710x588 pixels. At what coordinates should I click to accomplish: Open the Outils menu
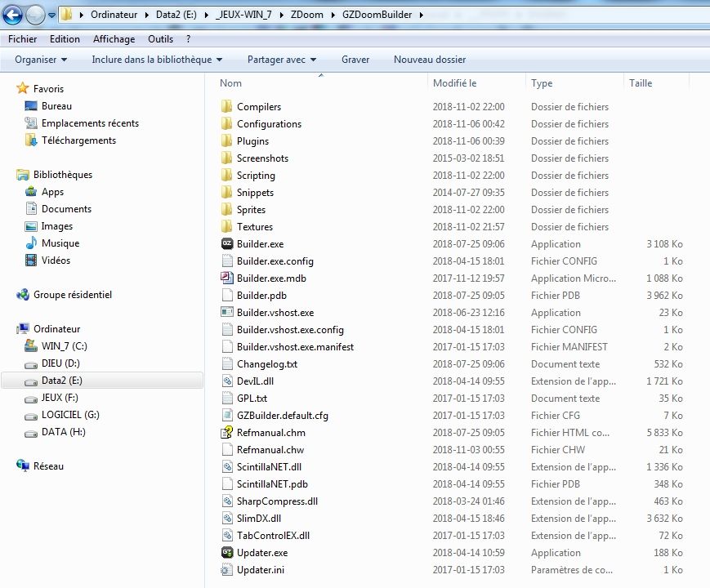pyautogui.click(x=161, y=39)
